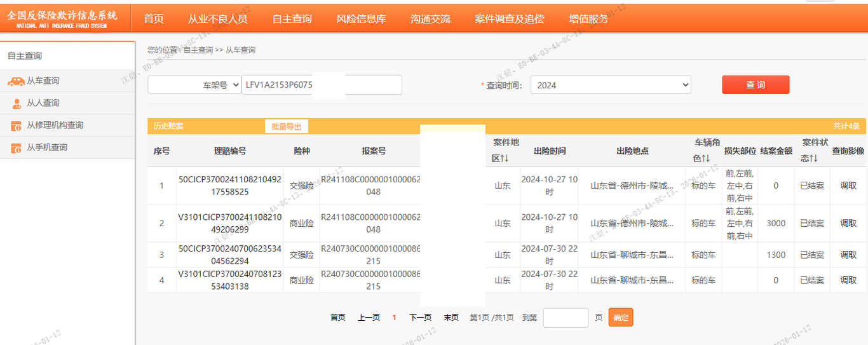Viewport: 868px width, 345px height.
Task: Click the phone query icon beside 从手机查询
Action: point(17,148)
